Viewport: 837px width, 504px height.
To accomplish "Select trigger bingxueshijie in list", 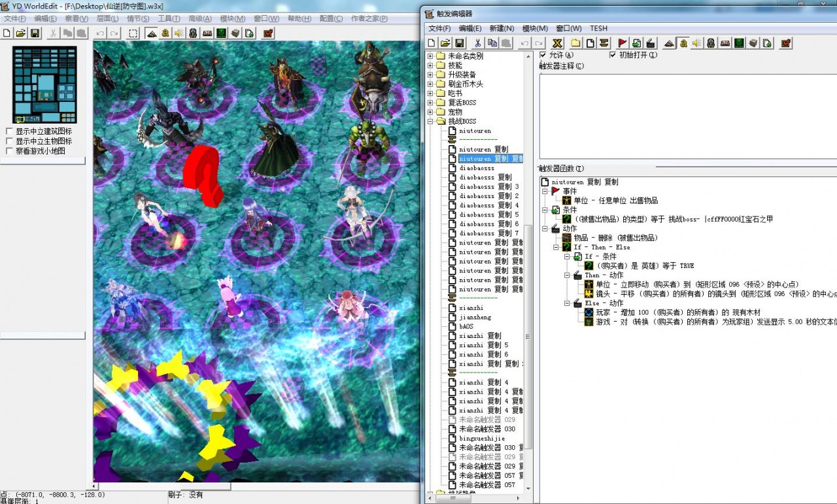I will (482, 439).
